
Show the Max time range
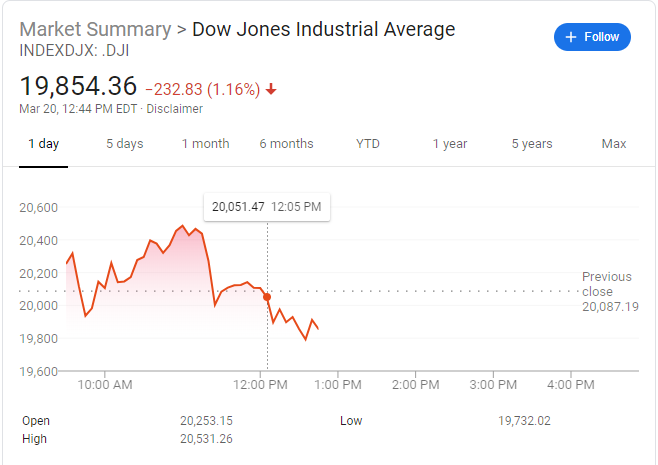coord(614,144)
